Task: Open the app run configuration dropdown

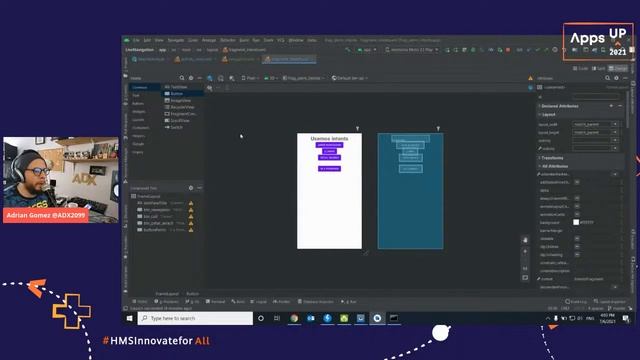Action: [x=367, y=50]
